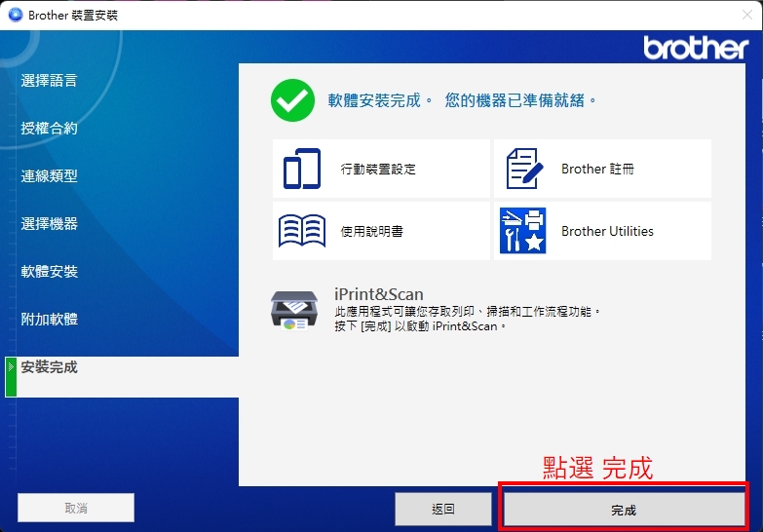Click the open-book user manual icon
The image size is (763, 532).
tap(302, 231)
